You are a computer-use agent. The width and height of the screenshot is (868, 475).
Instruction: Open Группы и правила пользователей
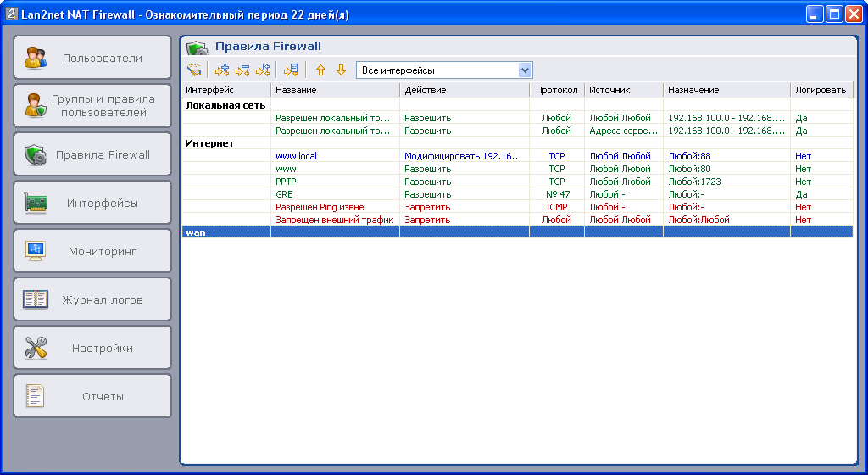(92, 106)
